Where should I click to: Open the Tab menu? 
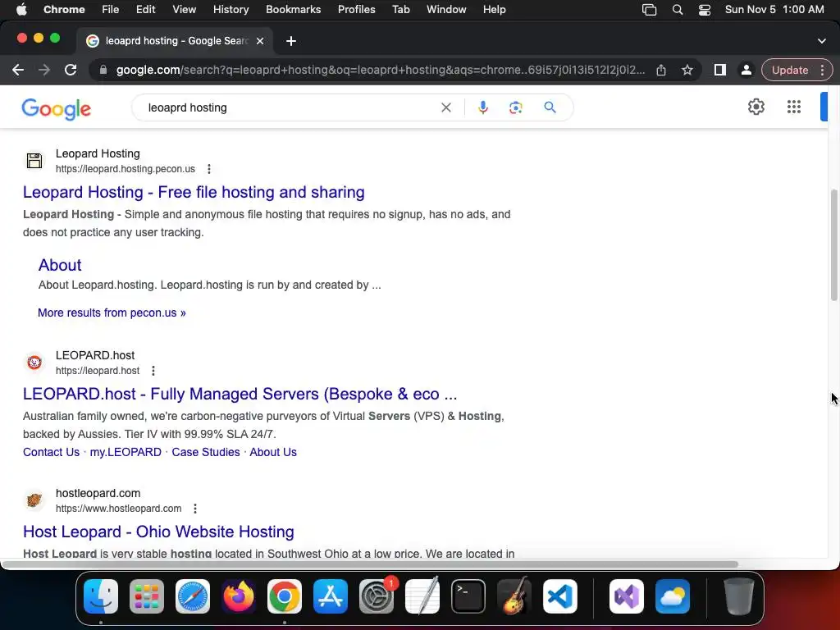(400, 10)
